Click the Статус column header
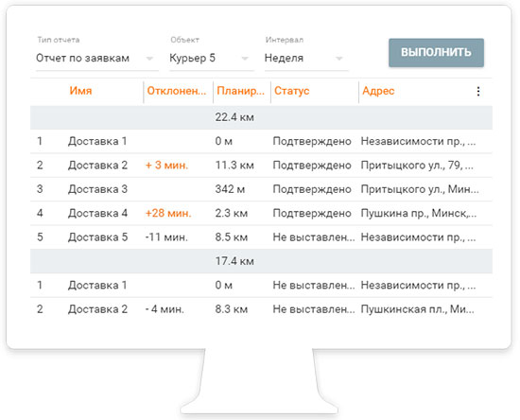This screenshot has width=520, height=420. pyautogui.click(x=292, y=91)
